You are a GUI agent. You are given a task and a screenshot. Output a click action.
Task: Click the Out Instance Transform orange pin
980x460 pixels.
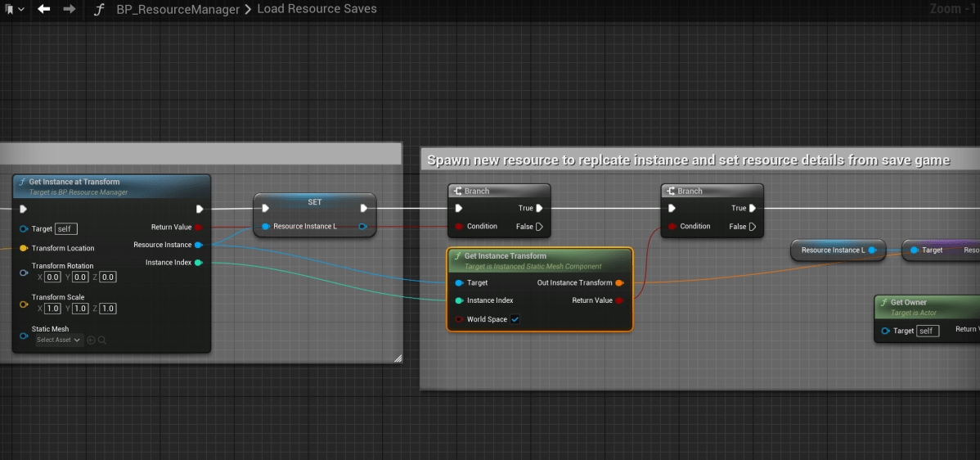619,283
